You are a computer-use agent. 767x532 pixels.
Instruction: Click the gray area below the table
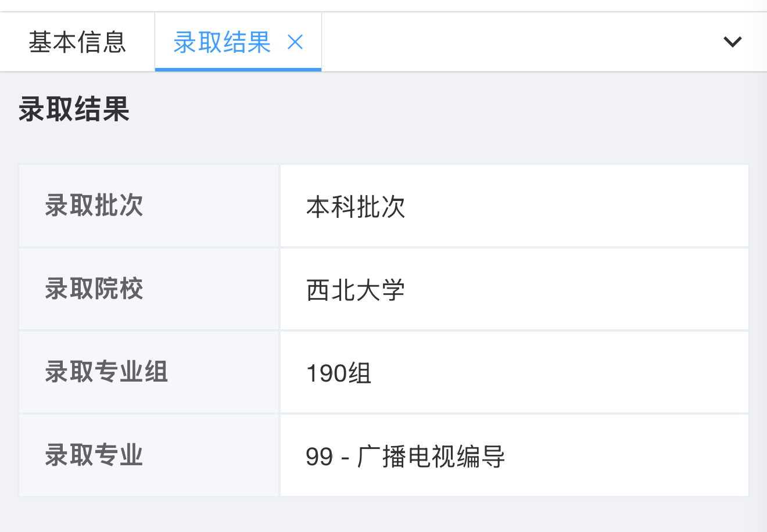(x=383, y=515)
